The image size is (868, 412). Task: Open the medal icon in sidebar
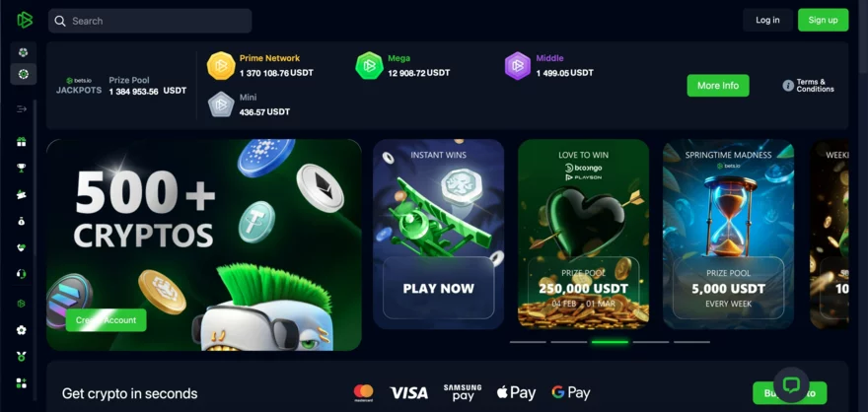click(x=22, y=357)
